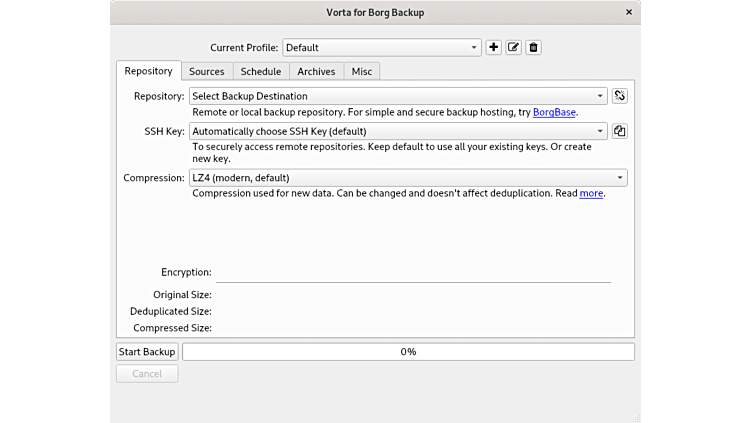Viewport: 752px width, 423px height.
Task: Open the compression 'more' link
Action: coord(591,193)
